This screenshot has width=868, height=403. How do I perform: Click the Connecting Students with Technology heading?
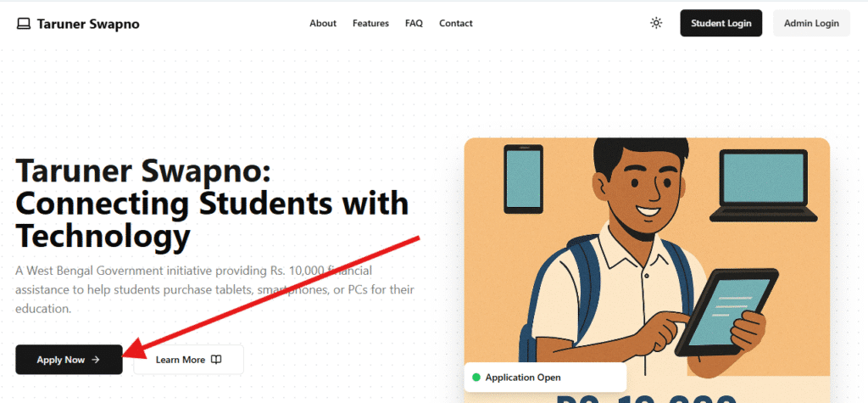212,204
